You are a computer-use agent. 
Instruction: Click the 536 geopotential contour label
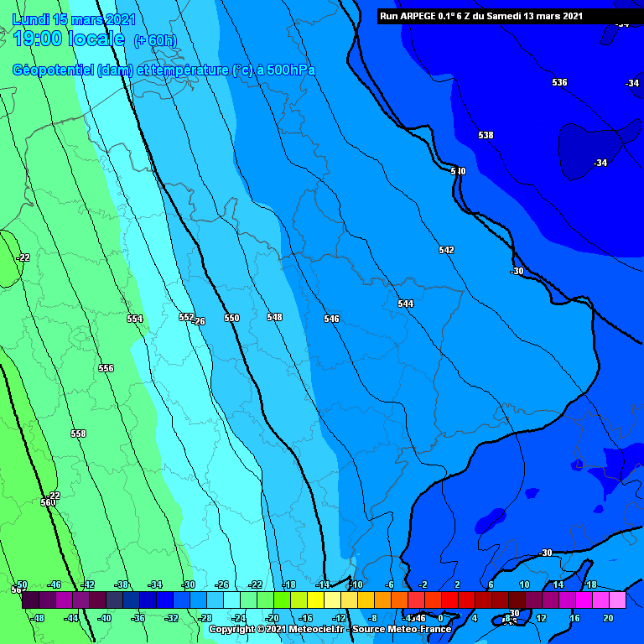[559, 82]
